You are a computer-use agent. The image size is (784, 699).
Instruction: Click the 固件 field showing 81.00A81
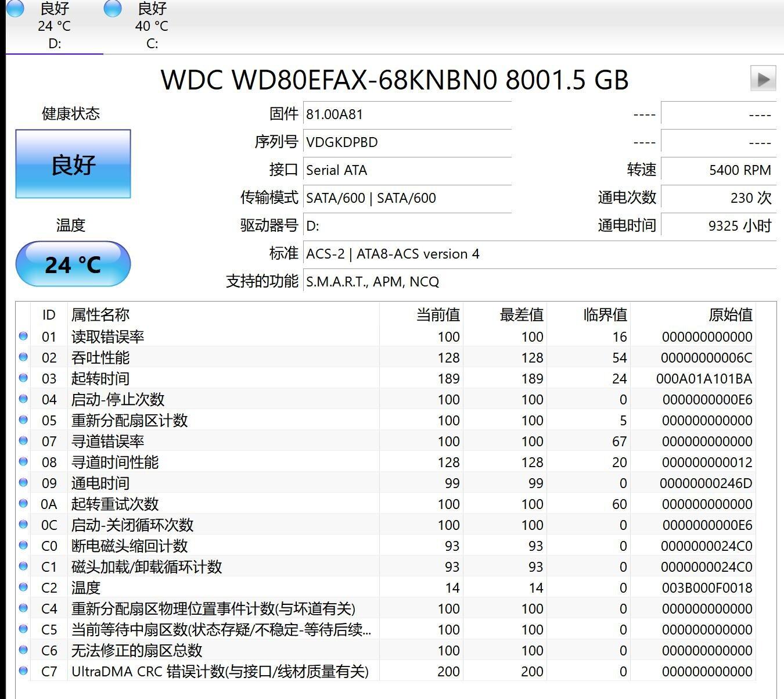tap(407, 114)
